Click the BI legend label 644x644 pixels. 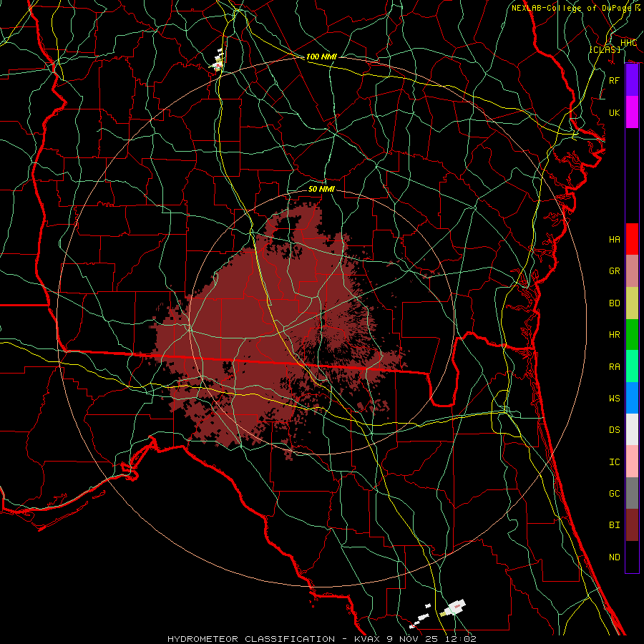coord(615,525)
